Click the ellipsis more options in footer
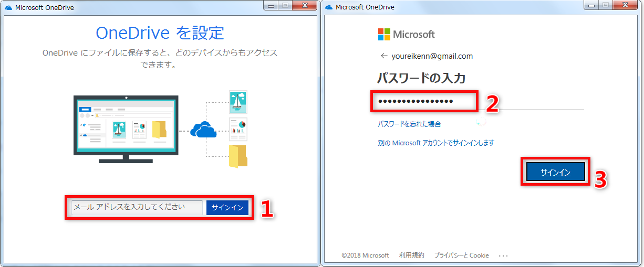Screen dimensions: 644x267 point(503,255)
